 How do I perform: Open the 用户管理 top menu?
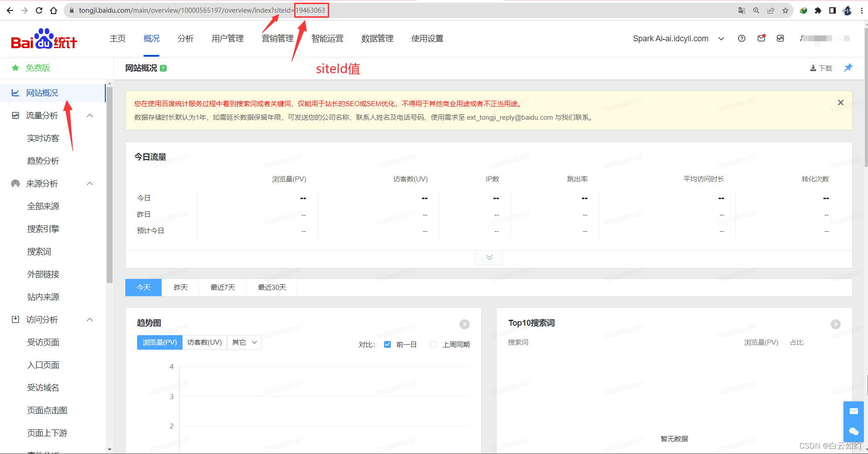[228, 39]
